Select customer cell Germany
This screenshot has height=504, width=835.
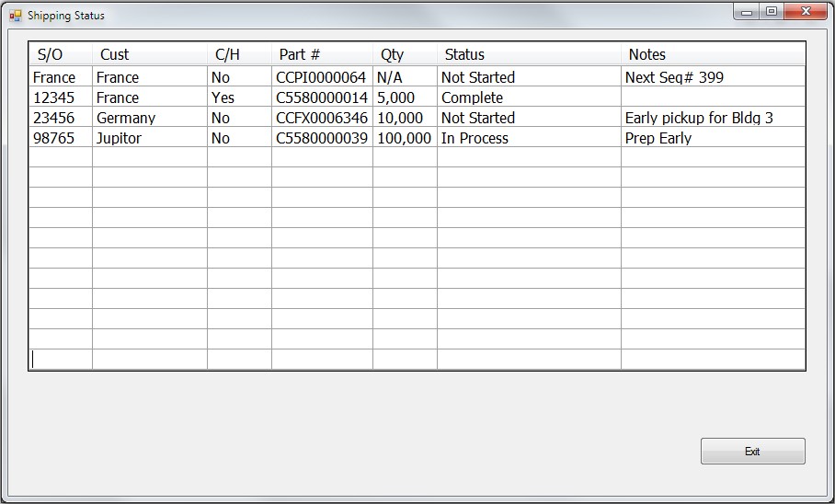(x=150, y=118)
